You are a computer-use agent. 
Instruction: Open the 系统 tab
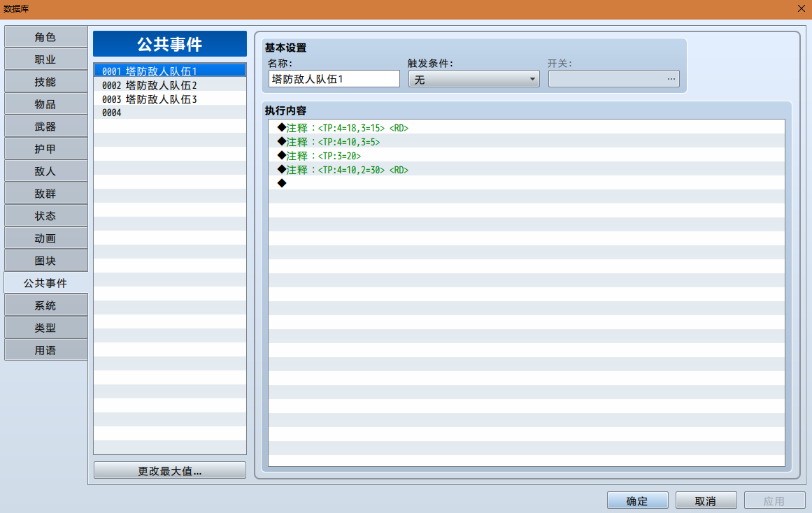[45, 305]
